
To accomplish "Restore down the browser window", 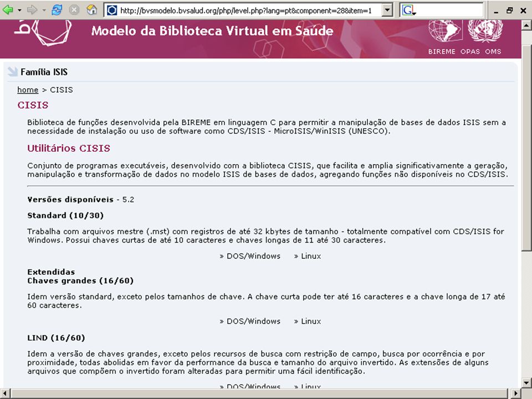I will [509, 11].
